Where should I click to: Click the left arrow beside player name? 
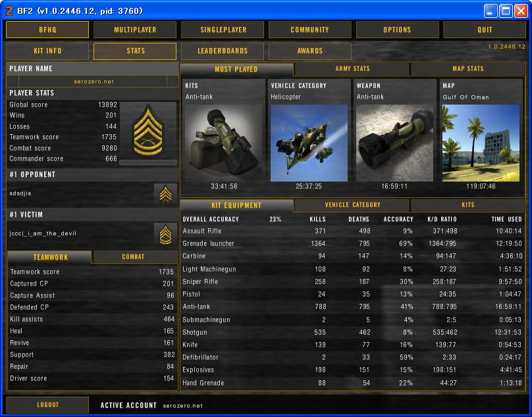click(x=13, y=82)
